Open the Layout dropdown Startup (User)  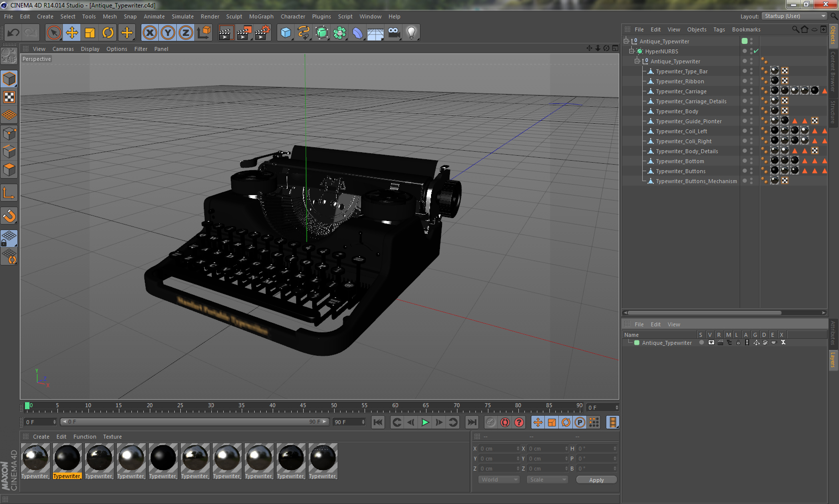pos(795,16)
